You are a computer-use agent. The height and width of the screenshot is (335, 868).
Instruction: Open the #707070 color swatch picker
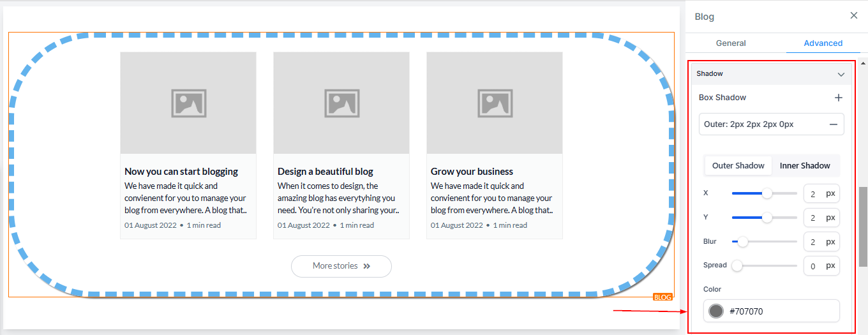716,311
